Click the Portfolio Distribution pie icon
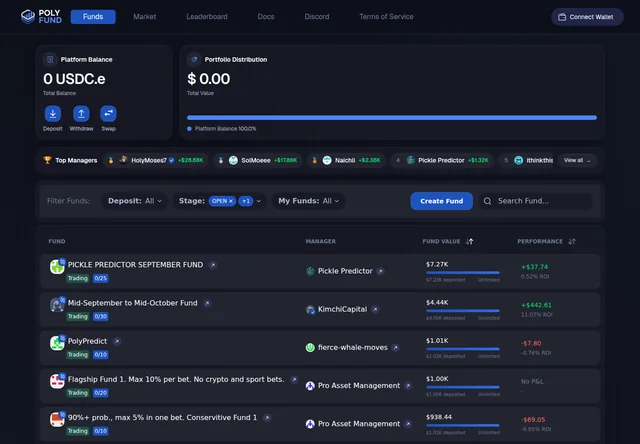The image size is (640, 444). 194,60
